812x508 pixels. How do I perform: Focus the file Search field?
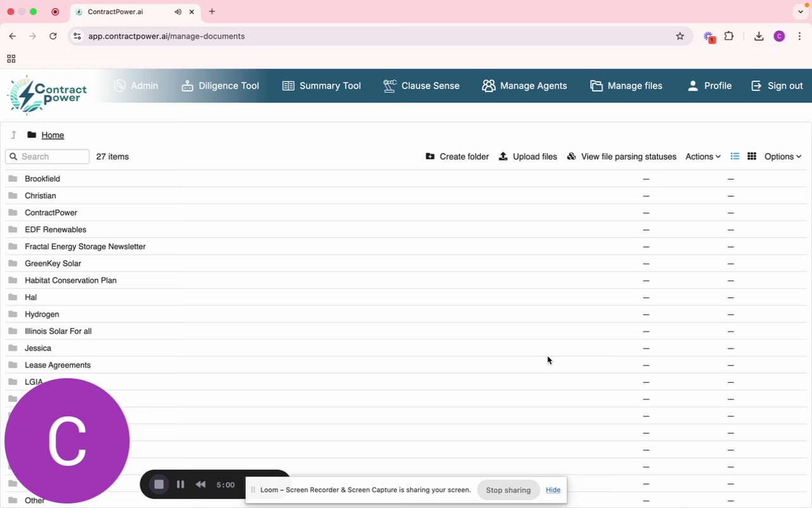point(48,157)
